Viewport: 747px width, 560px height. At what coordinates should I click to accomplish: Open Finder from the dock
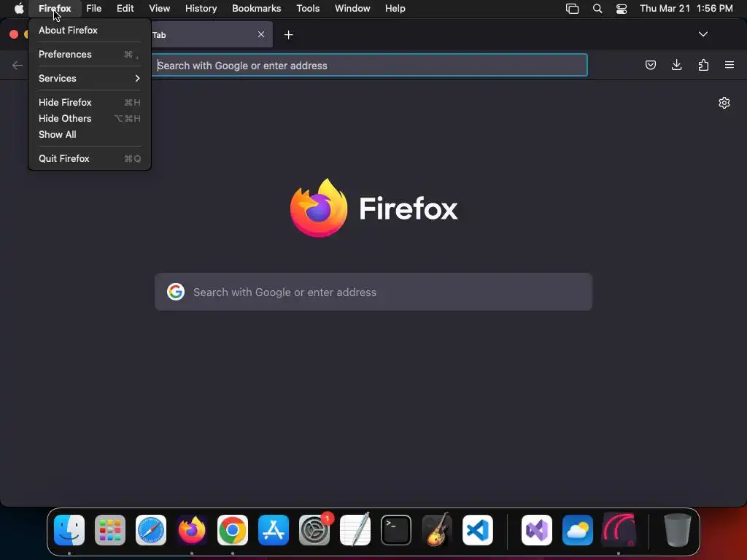coord(69,530)
